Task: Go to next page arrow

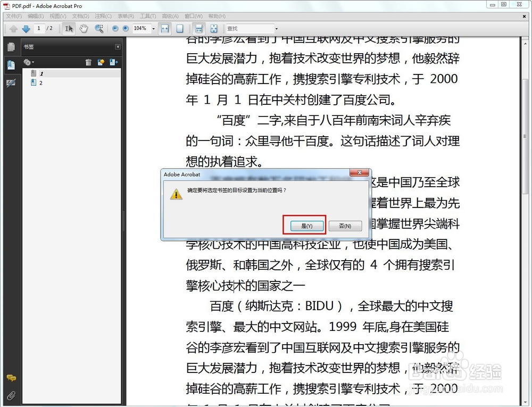Action: tap(26, 29)
